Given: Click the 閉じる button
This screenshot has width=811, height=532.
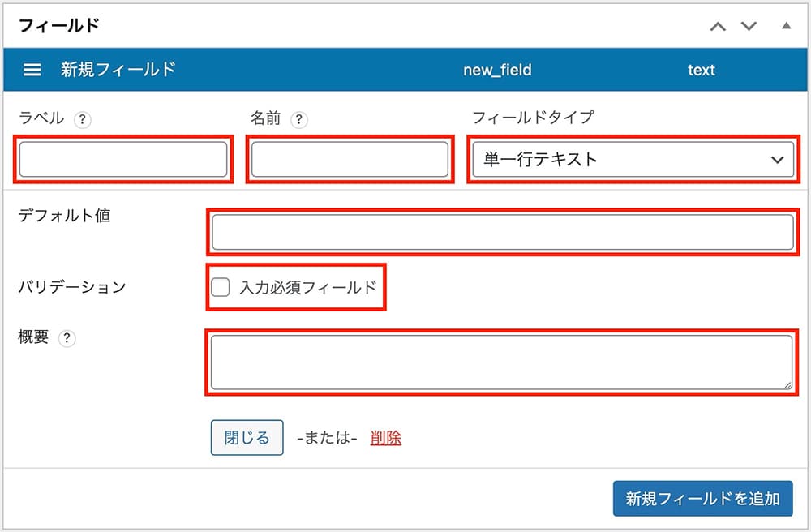Looking at the screenshot, I should (247, 437).
